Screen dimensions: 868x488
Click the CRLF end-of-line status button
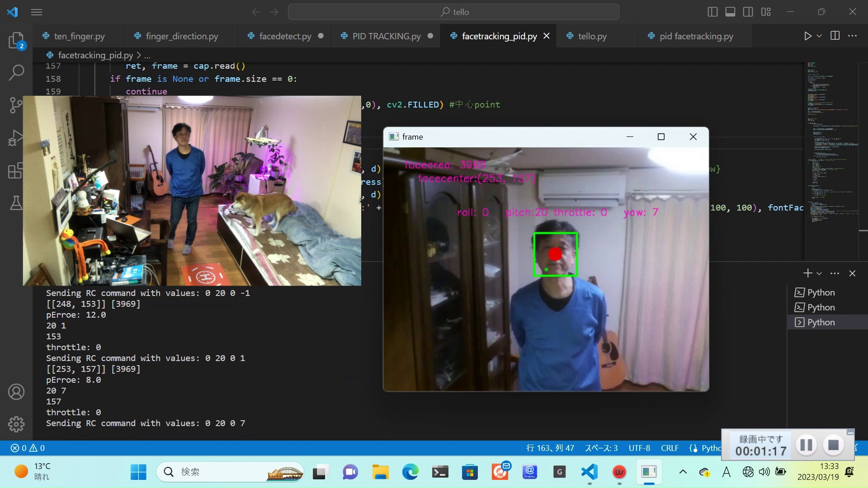(670, 448)
